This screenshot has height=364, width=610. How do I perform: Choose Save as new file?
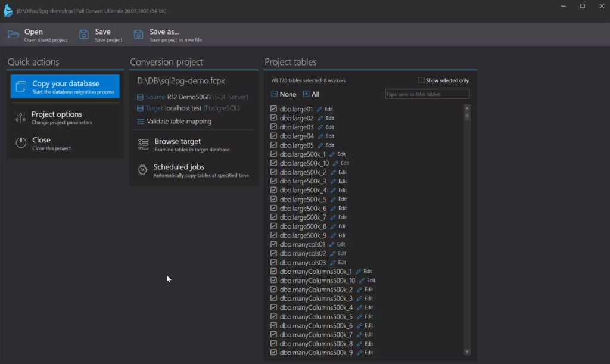tap(168, 35)
